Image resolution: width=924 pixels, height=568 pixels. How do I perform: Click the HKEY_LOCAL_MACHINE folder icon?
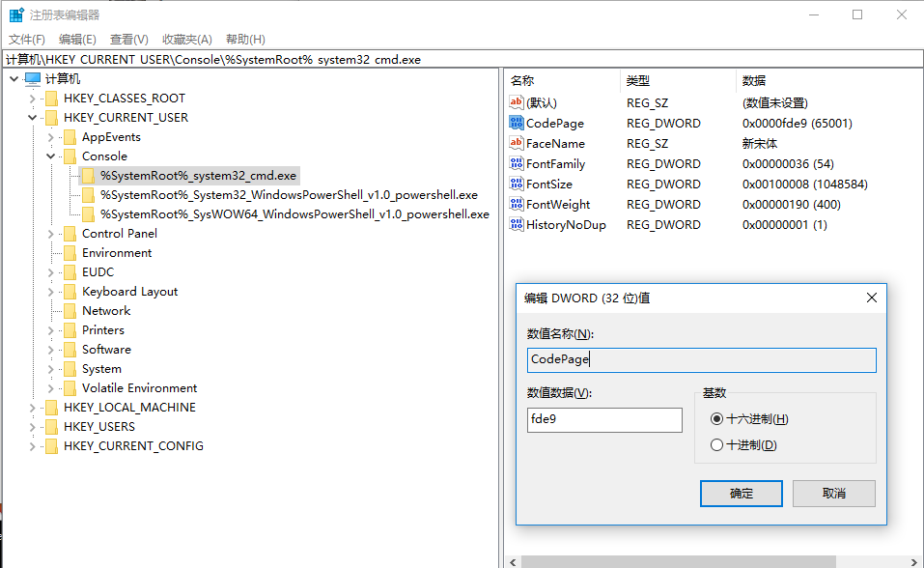click(x=51, y=408)
